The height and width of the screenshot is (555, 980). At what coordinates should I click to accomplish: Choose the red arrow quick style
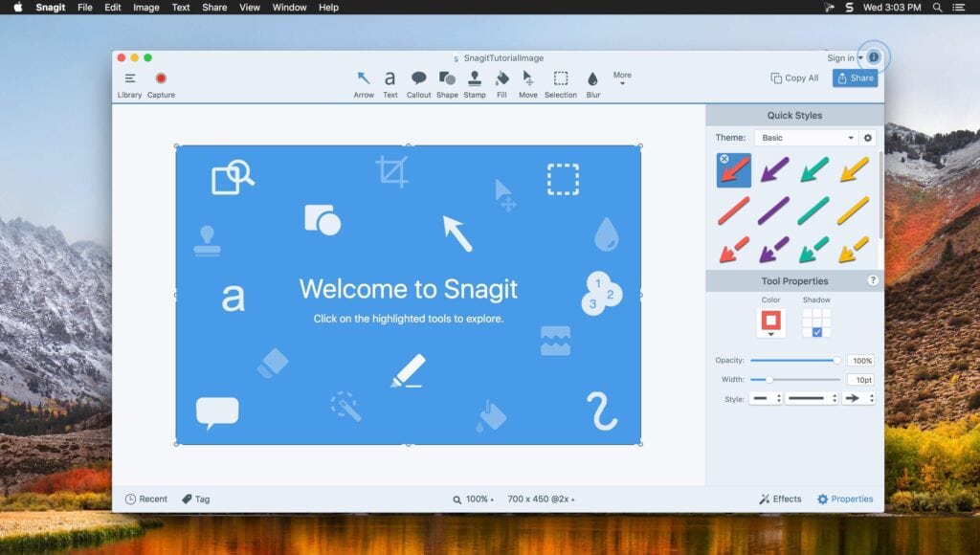coord(734,170)
